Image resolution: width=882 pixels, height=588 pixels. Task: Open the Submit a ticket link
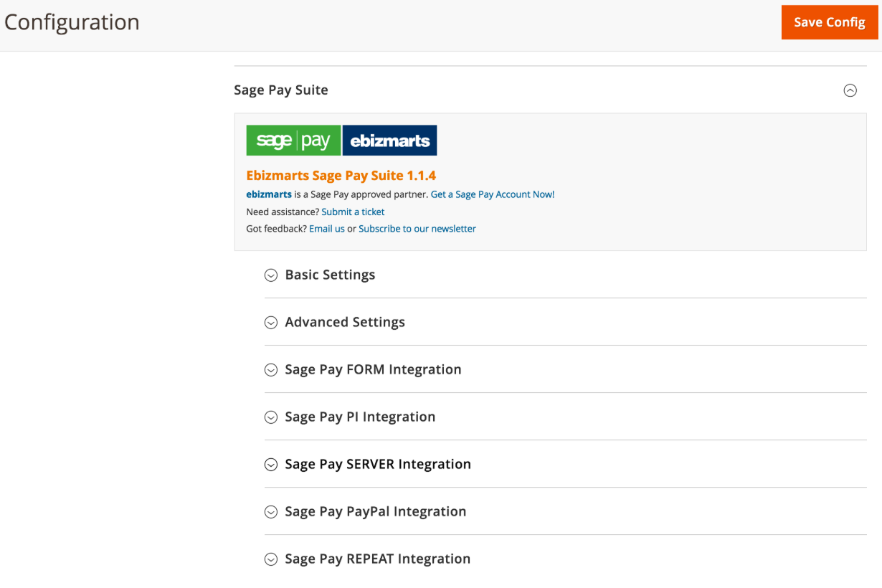point(353,212)
